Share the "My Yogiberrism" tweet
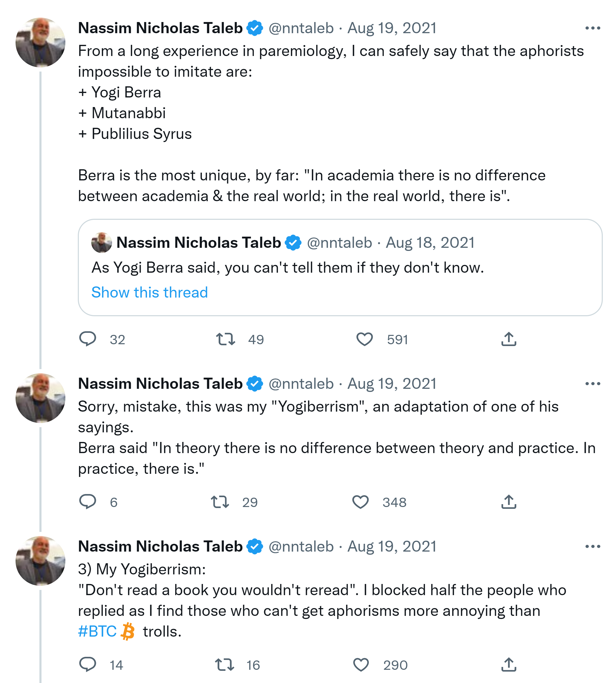616x683 pixels. [508, 664]
